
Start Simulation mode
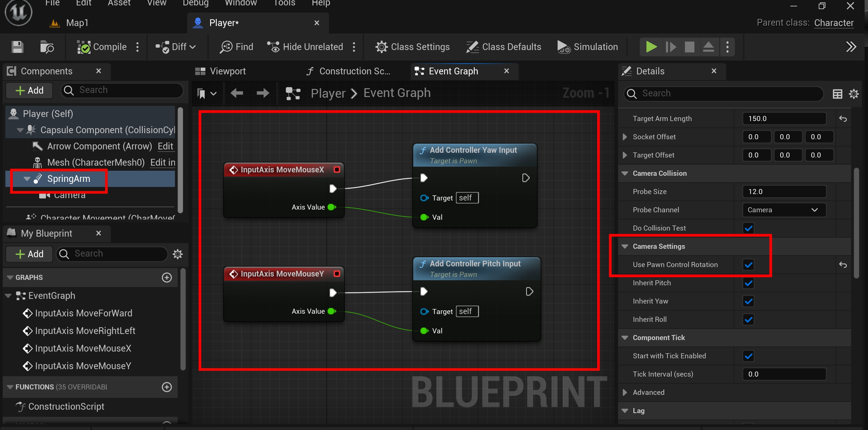tap(588, 47)
